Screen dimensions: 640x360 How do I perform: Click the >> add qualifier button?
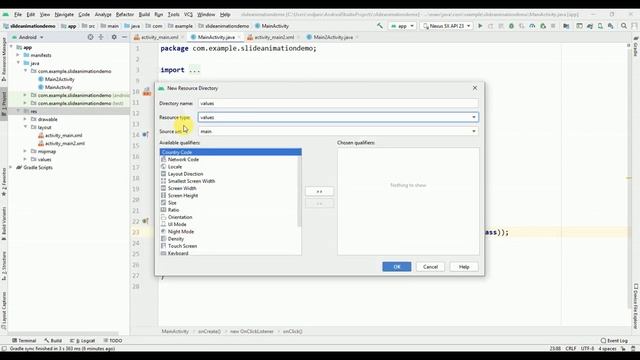click(x=319, y=191)
